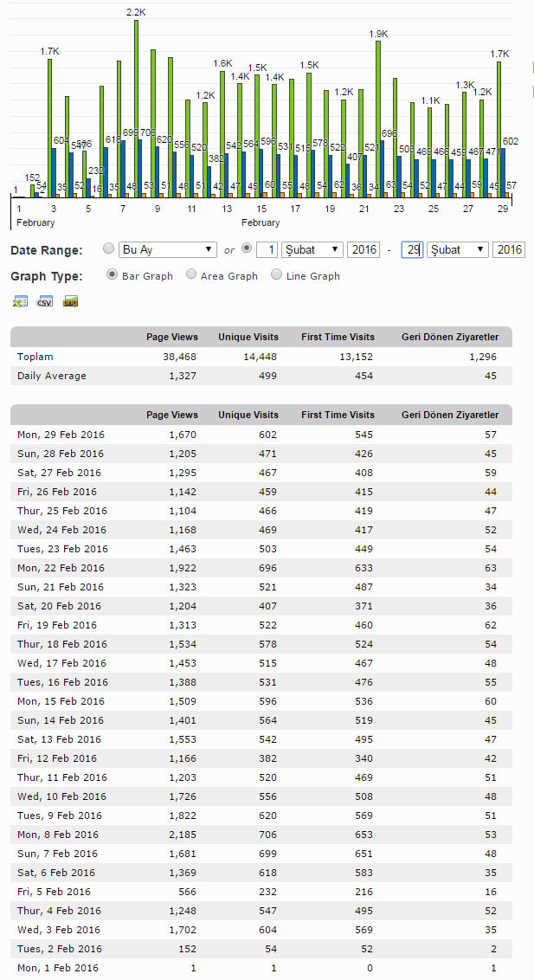The image size is (534, 980).
Task: Switch to the Line Graph radio option
Action: click(277, 274)
